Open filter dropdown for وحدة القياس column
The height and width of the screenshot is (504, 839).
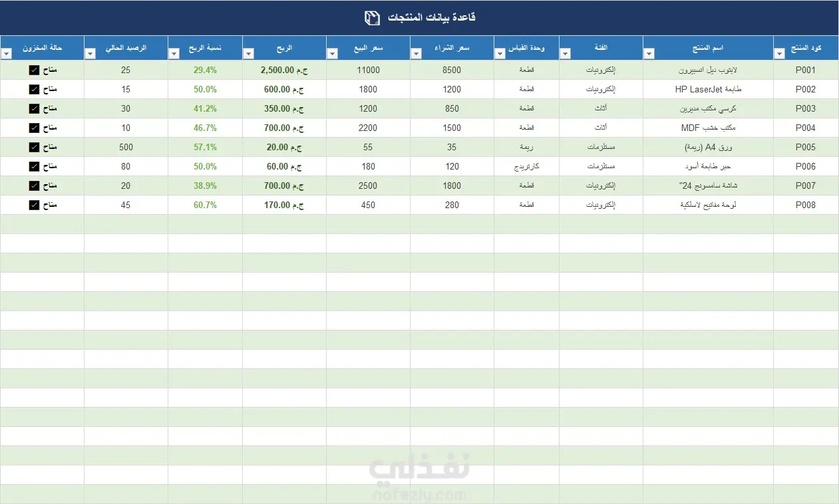pyautogui.click(x=500, y=53)
